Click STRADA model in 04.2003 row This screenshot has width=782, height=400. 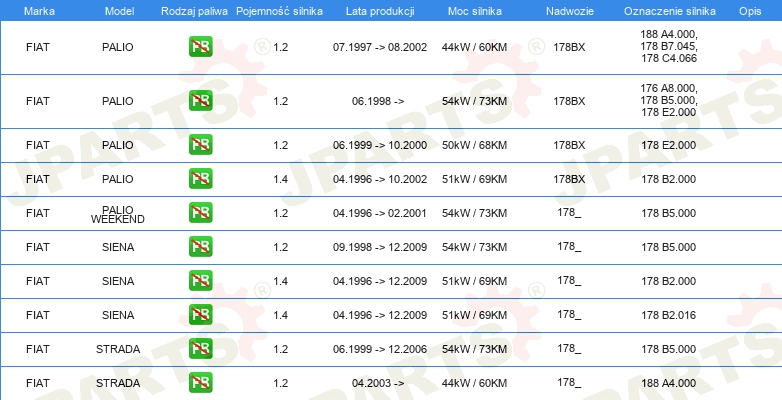[118, 383]
